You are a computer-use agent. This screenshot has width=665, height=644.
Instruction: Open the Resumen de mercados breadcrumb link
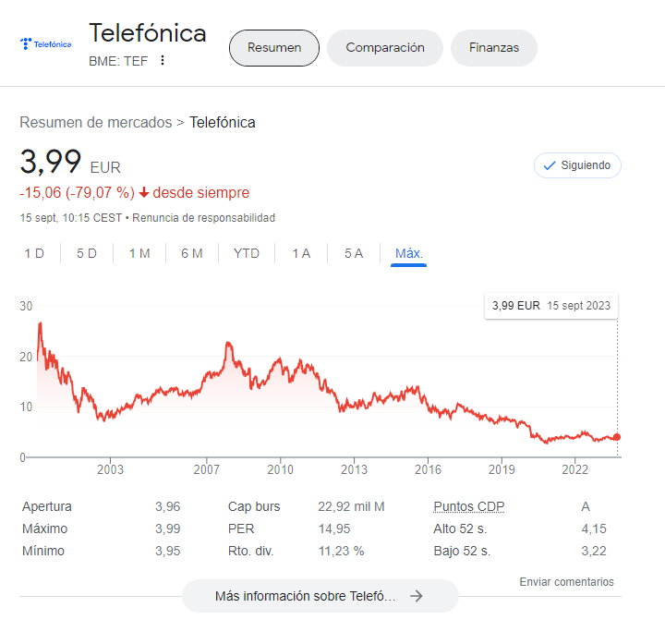96,123
